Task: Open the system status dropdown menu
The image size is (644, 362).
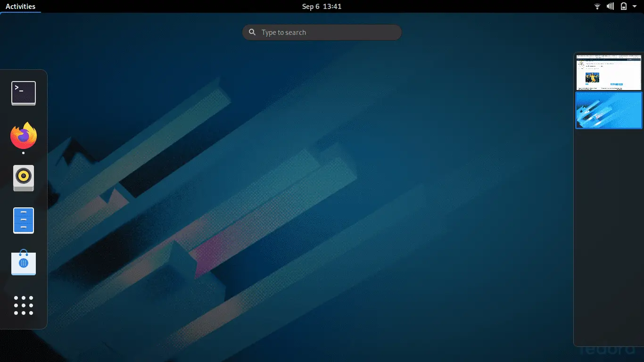Action: coord(634,6)
